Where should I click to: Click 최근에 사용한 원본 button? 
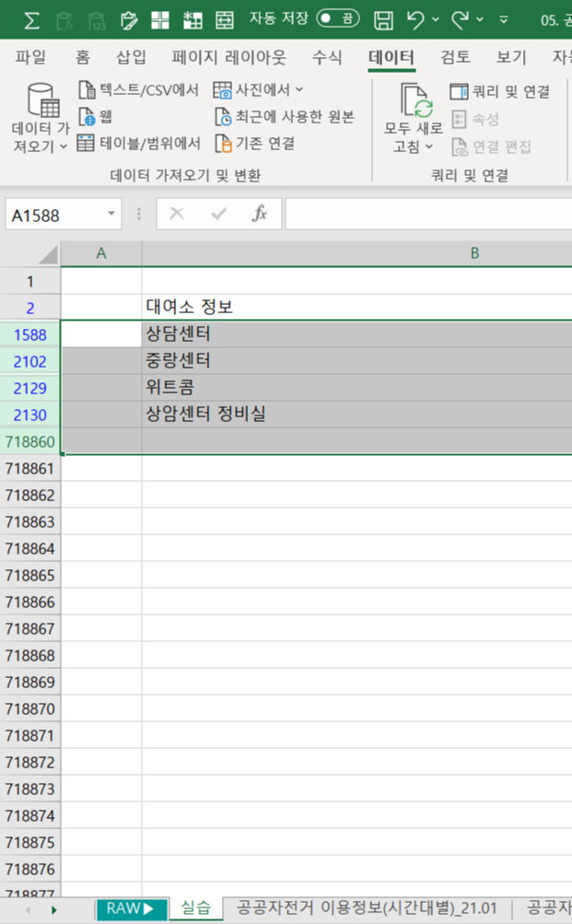(x=285, y=116)
